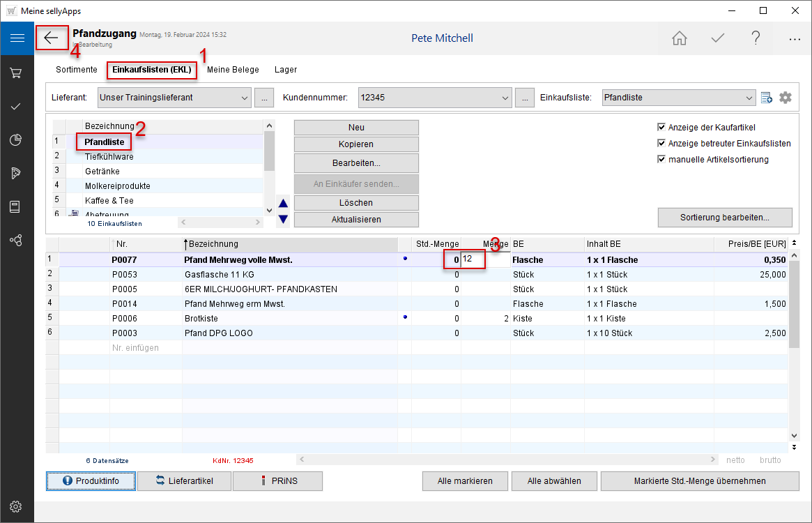Image resolution: width=812 pixels, height=523 pixels.
Task: Click horizontal scrollbar below article table
Action: (507, 460)
